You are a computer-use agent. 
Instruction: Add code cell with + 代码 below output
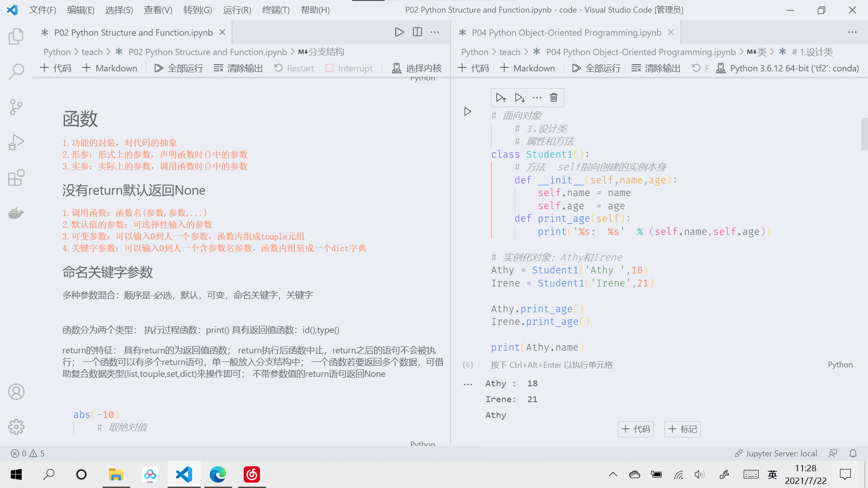[x=636, y=429]
